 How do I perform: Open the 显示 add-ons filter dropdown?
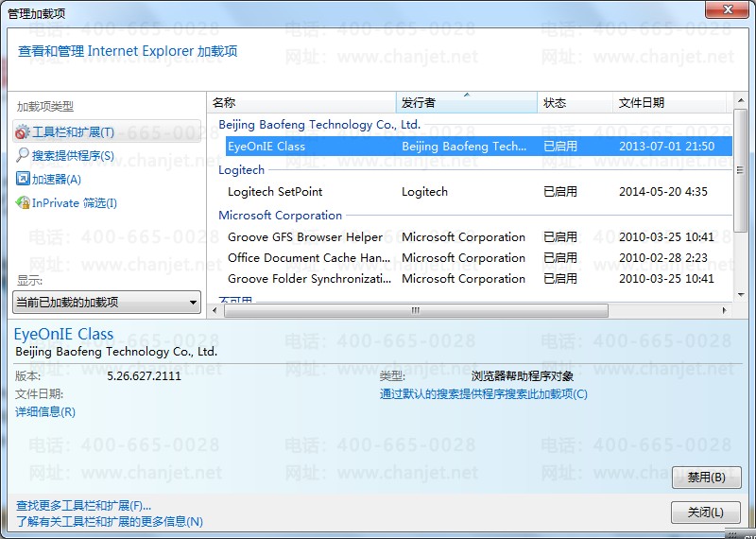[x=107, y=303]
